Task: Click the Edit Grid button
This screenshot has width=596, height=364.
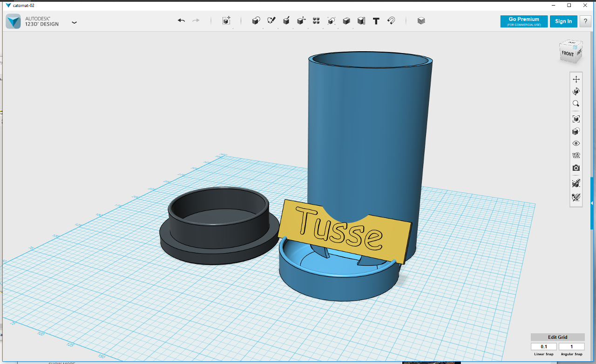Action: coord(558,337)
